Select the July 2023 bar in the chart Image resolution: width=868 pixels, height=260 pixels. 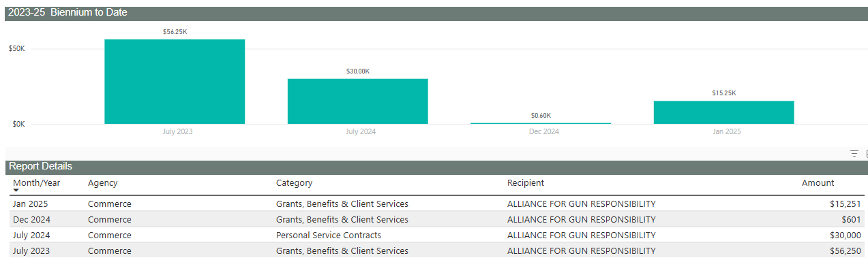[x=175, y=82]
